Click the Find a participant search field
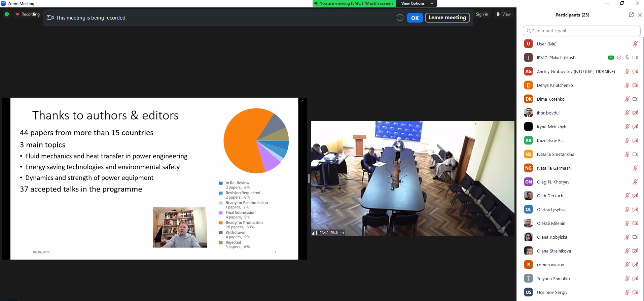The width and height of the screenshot is (644, 301). coord(581,31)
